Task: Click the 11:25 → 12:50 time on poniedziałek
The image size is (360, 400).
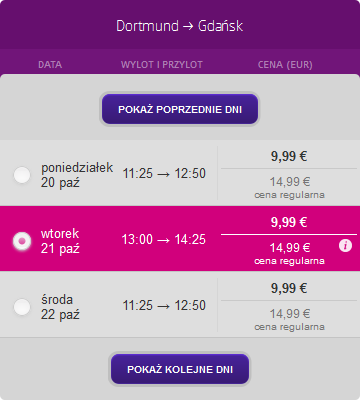Action: [164, 173]
